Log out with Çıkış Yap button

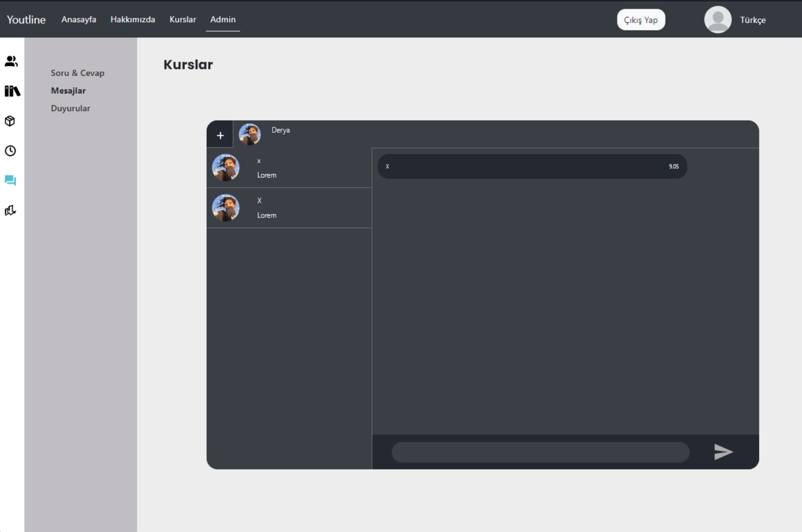coord(641,20)
